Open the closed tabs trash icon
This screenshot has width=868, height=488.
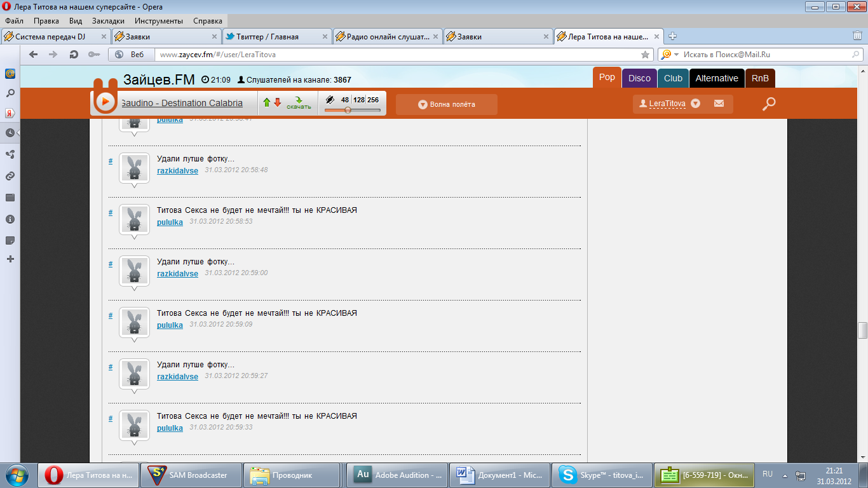coord(857,36)
